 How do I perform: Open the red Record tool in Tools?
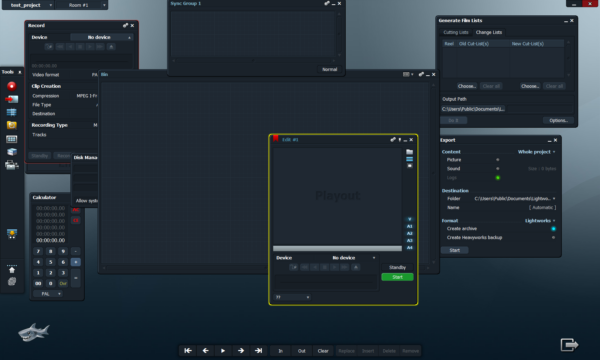coord(12,86)
